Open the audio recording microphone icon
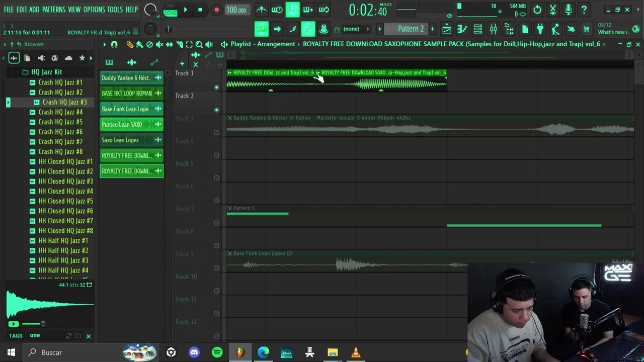644x362 pixels. (x=569, y=10)
